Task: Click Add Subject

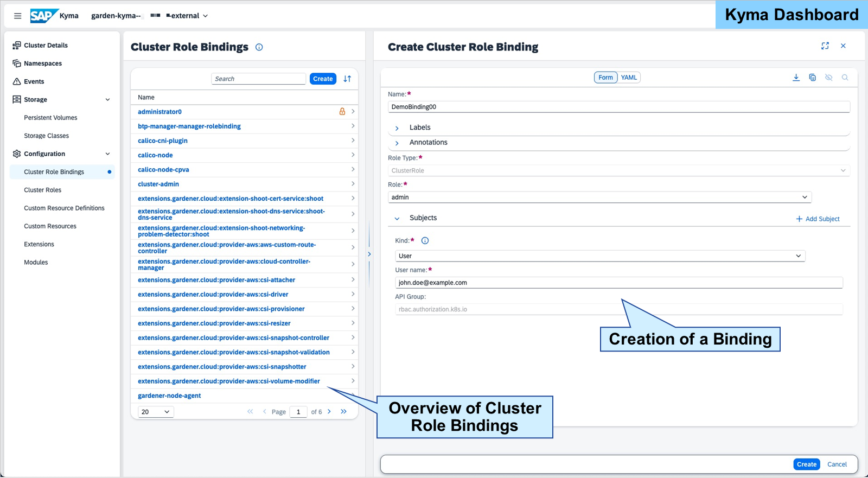Action: pos(818,219)
